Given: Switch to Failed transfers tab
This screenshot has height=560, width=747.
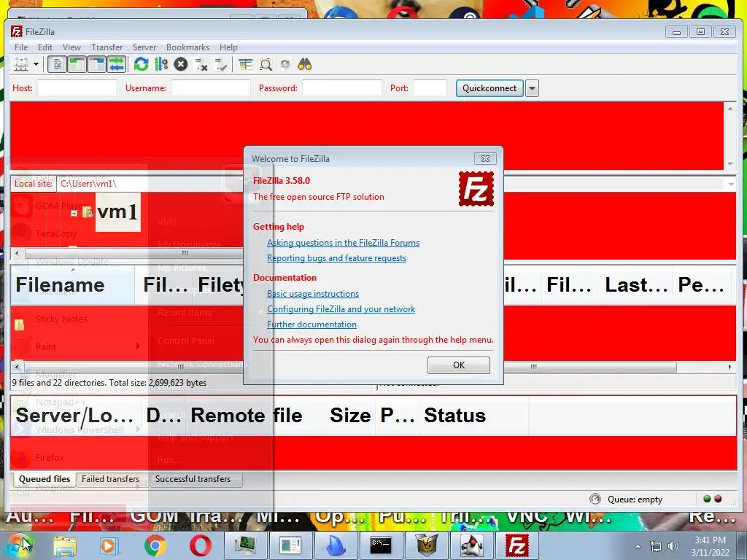Looking at the screenshot, I should [111, 479].
